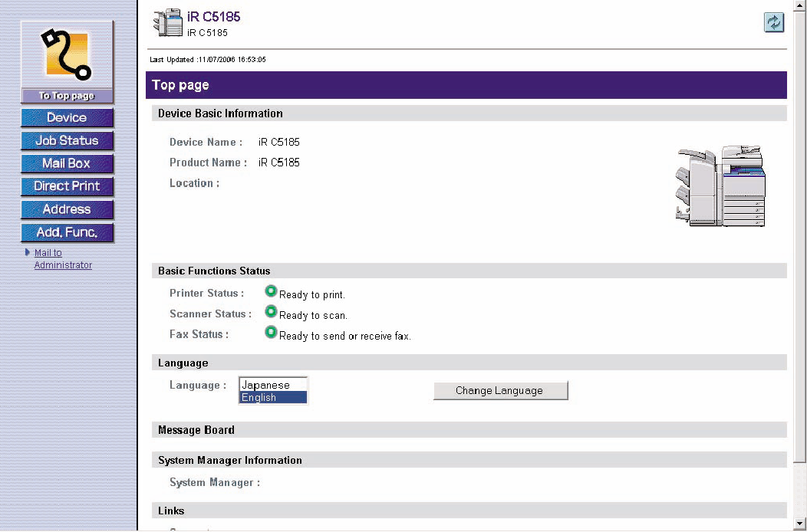Open the Mail Box menu
The image size is (807, 532).
(x=67, y=163)
